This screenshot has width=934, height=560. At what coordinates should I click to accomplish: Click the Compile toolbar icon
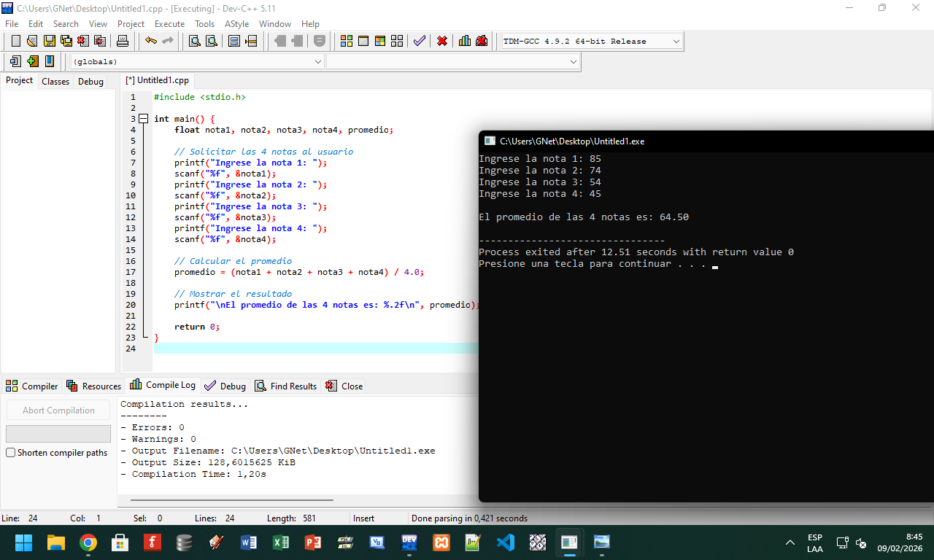(x=346, y=41)
